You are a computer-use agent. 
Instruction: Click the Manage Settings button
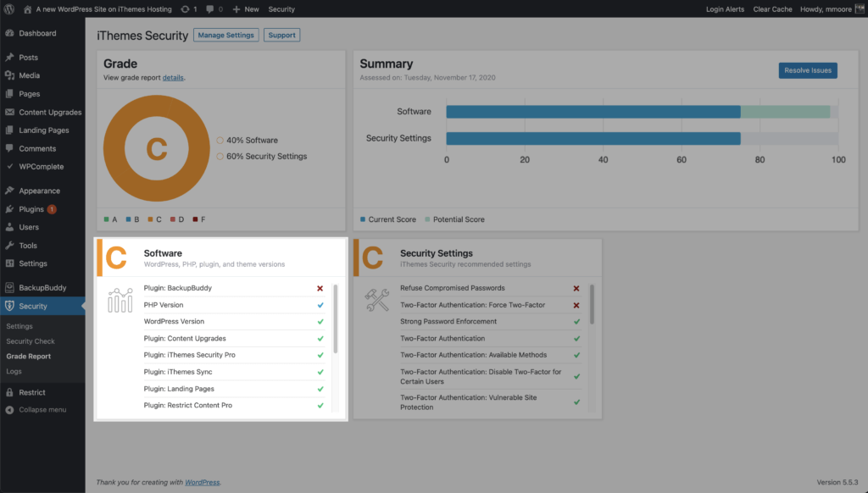coord(225,35)
